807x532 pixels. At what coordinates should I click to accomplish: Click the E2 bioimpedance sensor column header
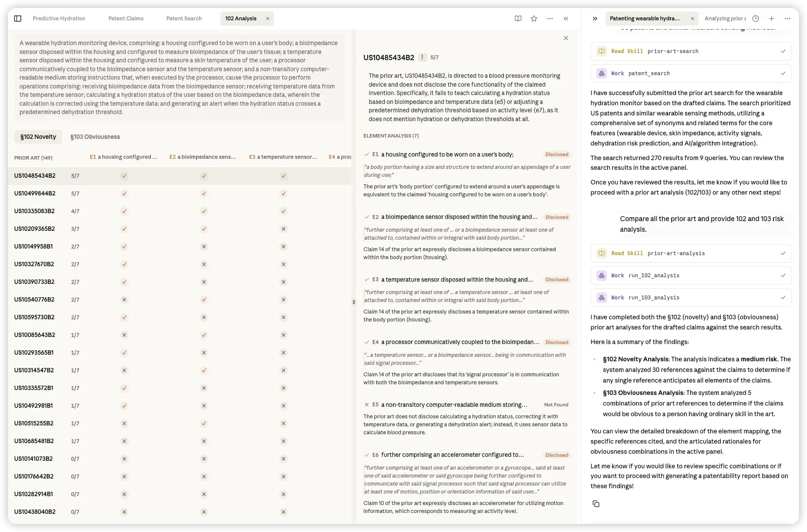click(x=203, y=157)
